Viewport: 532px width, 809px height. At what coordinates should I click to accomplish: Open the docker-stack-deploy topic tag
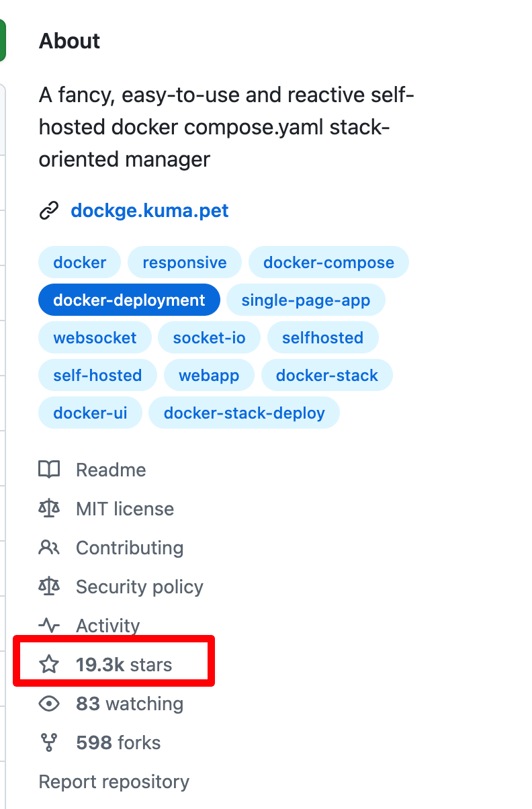pyautogui.click(x=244, y=413)
